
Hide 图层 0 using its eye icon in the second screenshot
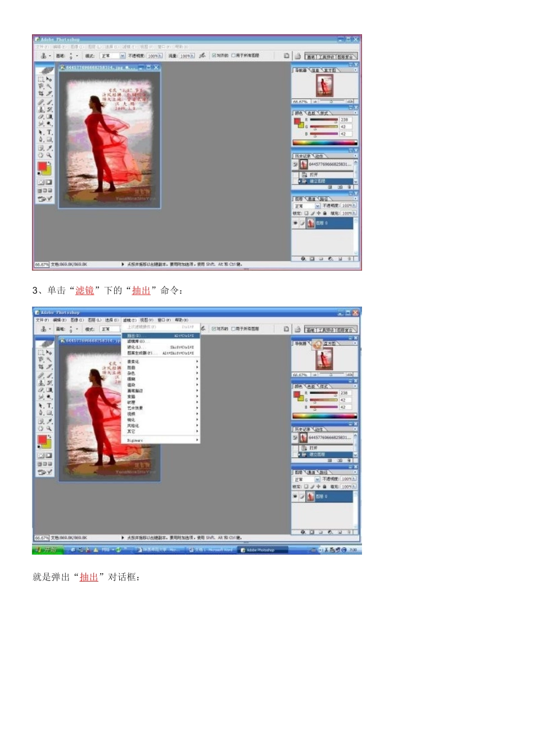[x=295, y=497]
